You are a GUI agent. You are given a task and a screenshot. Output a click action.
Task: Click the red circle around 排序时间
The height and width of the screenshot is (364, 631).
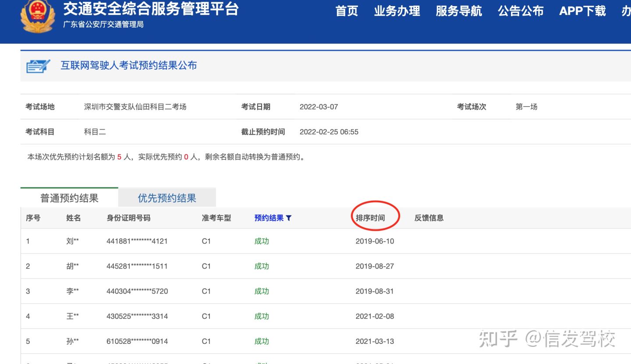(375, 216)
